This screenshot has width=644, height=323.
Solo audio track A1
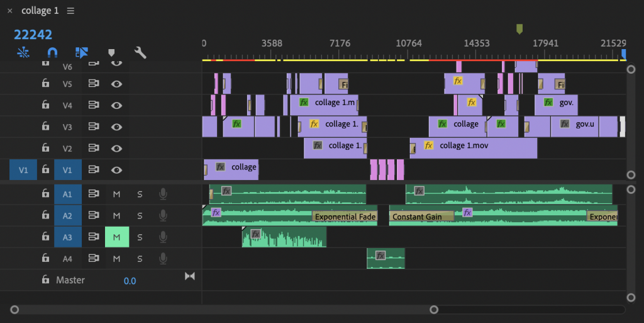point(140,194)
